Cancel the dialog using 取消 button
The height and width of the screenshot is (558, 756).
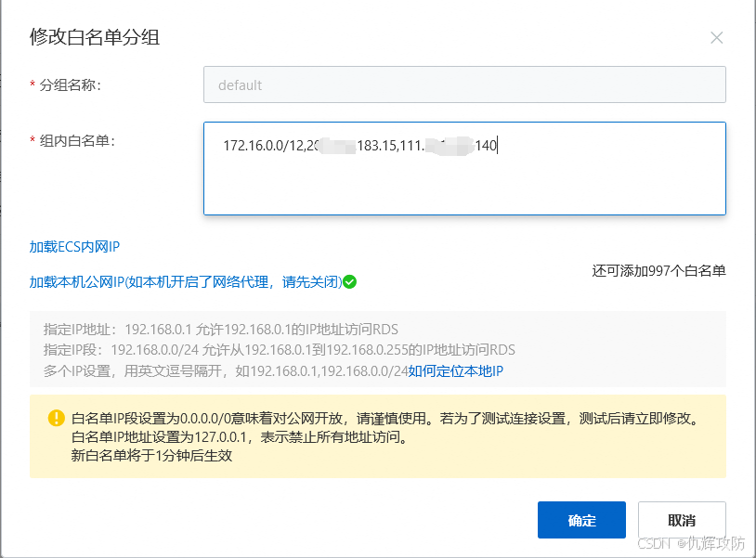(681, 520)
